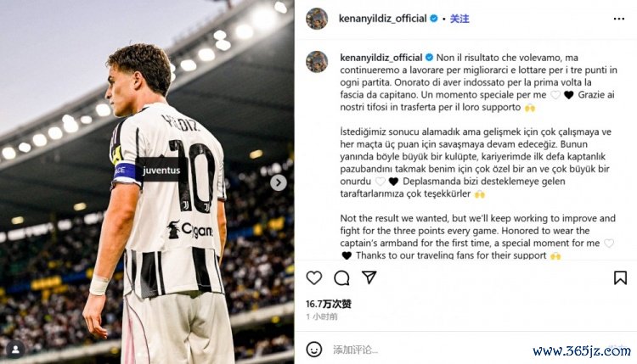The height and width of the screenshot is (364, 637).
Task: Click the 1小时前 post timestamp
Action: [x=322, y=316]
